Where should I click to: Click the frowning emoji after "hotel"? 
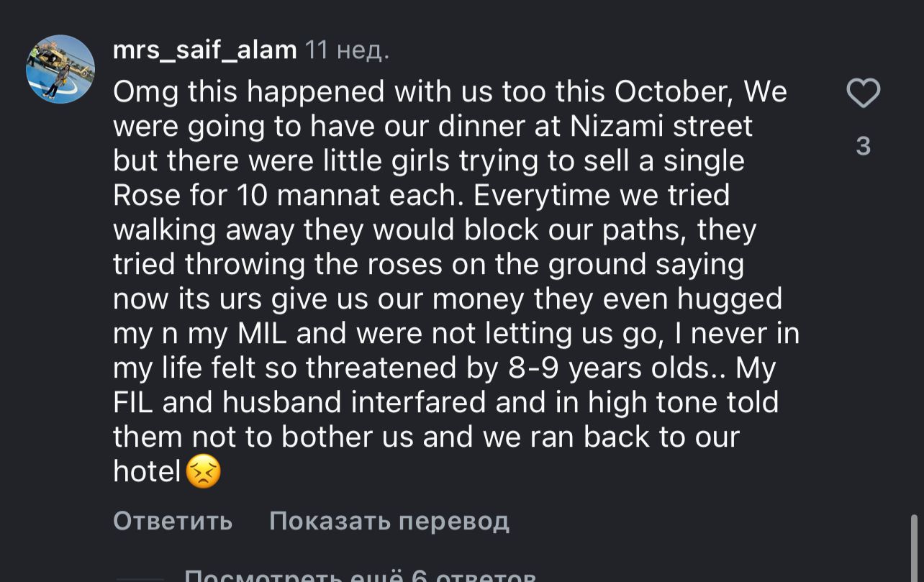pos(204,472)
